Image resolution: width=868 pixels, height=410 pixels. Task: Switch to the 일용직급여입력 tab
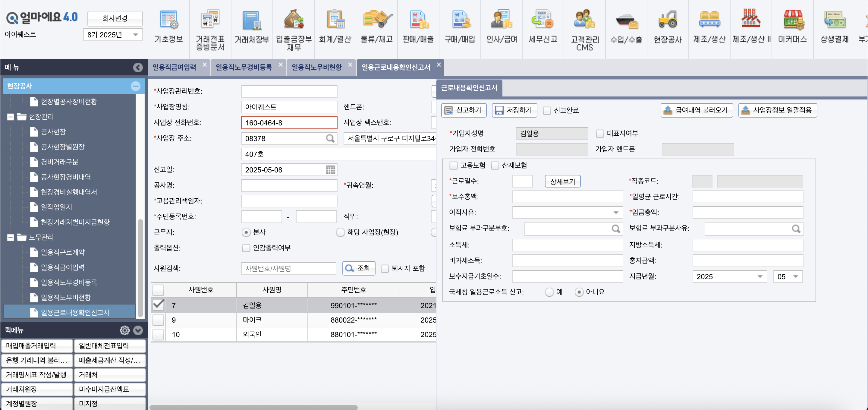pyautogui.click(x=174, y=68)
